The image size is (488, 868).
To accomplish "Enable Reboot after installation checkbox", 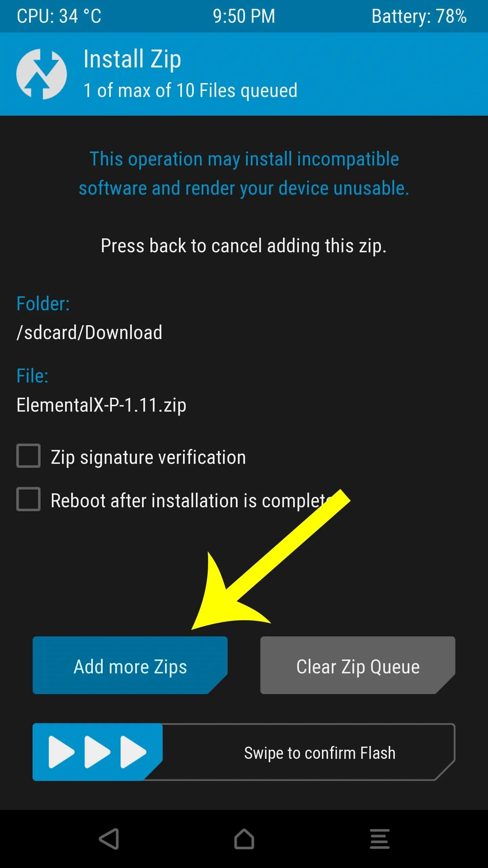I will pyautogui.click(x=28, y=499).
